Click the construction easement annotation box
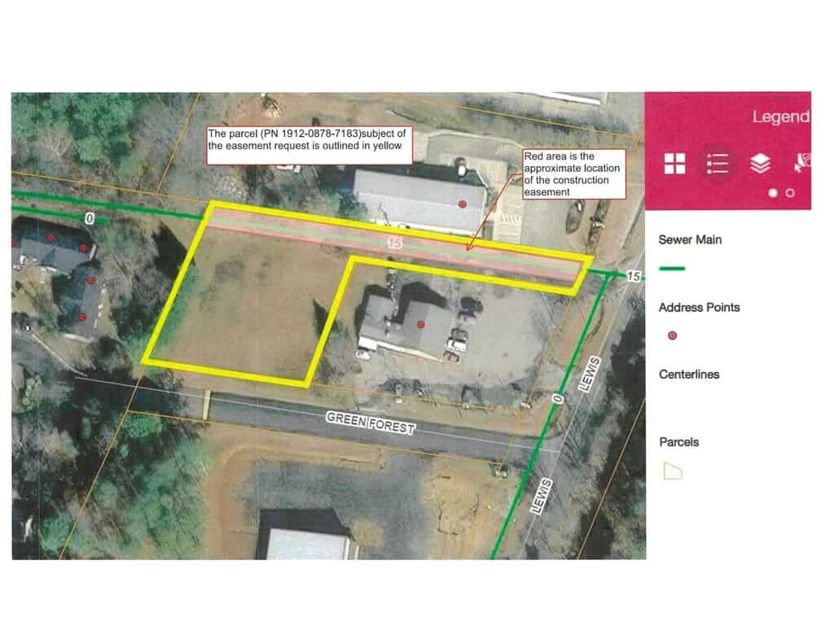Image resolution: width=834 pixels, height=644 pixels. click(573, 173)
